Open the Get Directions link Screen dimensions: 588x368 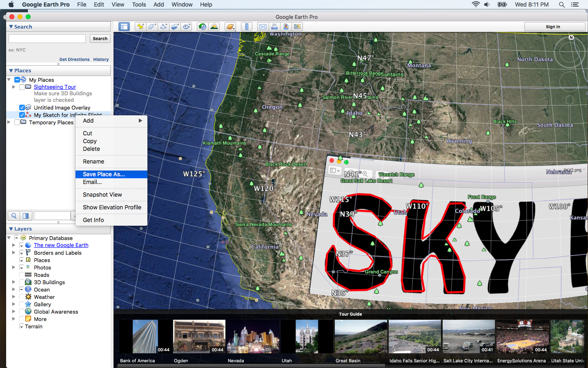[74, 59]
